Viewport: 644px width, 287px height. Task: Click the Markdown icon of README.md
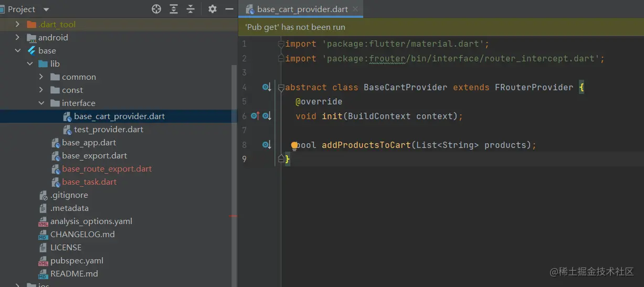click(43, 273)
